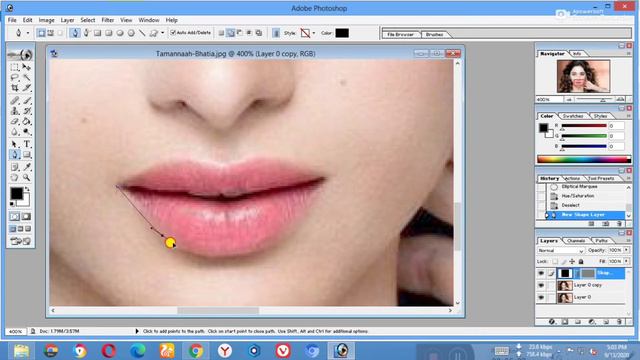Select the Path Selection arrow tool
The height and width of the screenshot is (360, 640).
(x=15, y=144)
